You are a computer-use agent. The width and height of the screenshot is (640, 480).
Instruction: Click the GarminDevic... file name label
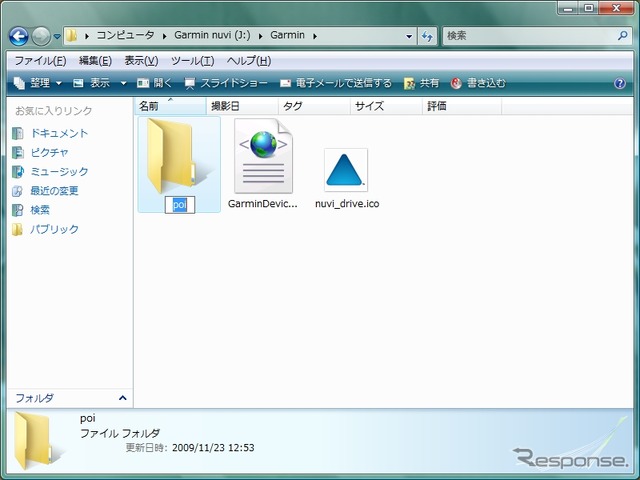point(263,204)
